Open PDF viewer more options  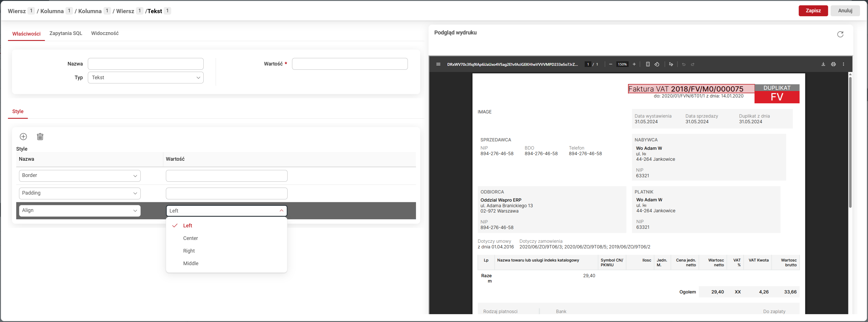coord(843,64)
